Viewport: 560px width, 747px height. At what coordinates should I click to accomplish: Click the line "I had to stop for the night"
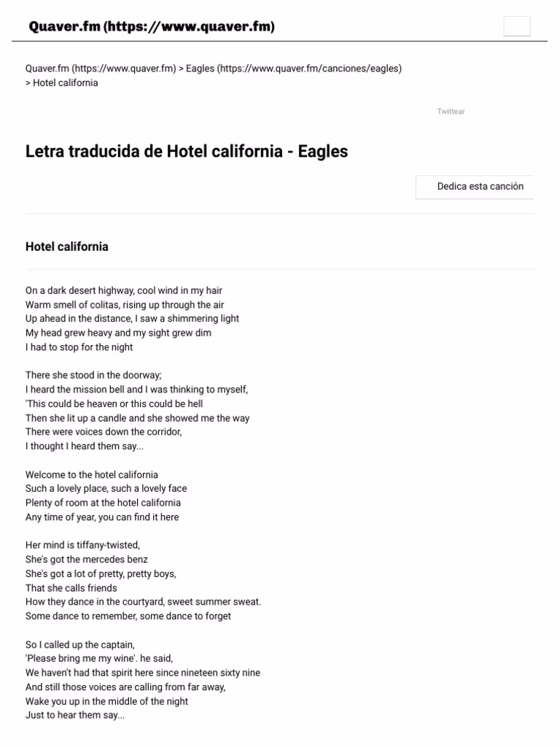point(79,347)
